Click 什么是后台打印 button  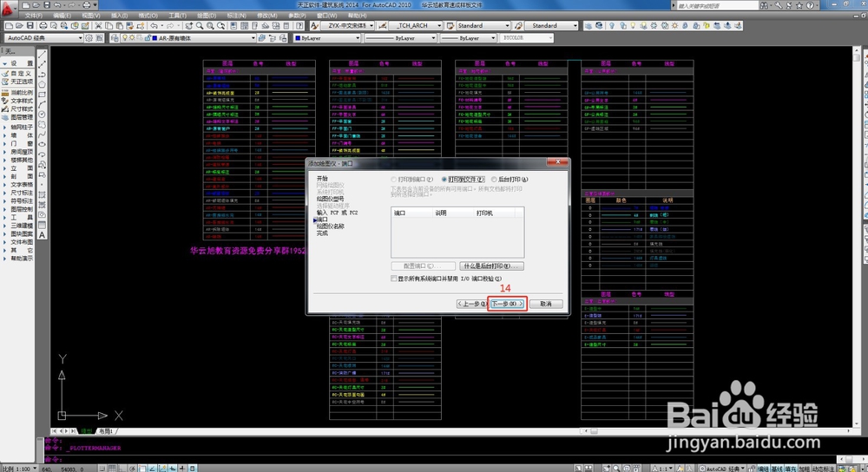click(x=491, y=266)
